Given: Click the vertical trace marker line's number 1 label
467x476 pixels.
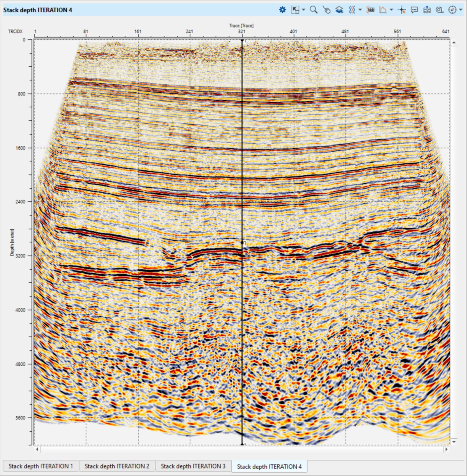Looking at the screenshot, I should 245,243.
